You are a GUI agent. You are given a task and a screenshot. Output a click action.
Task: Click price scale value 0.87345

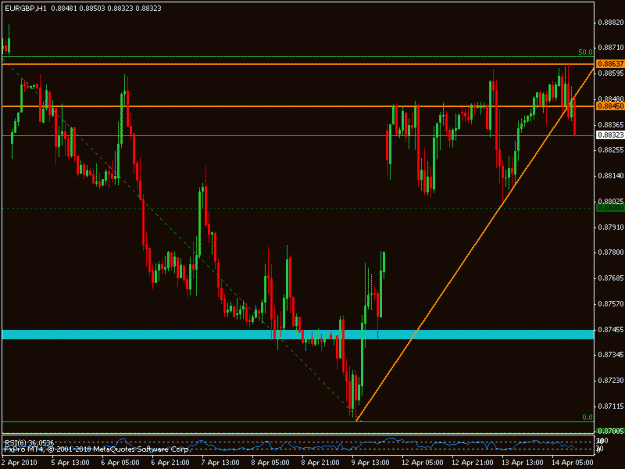pos(610,355)
